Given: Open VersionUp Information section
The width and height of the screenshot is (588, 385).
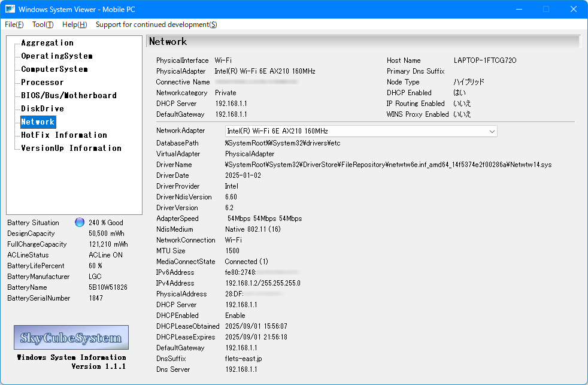Looking at the screenshot, I should tap(71, 148).
